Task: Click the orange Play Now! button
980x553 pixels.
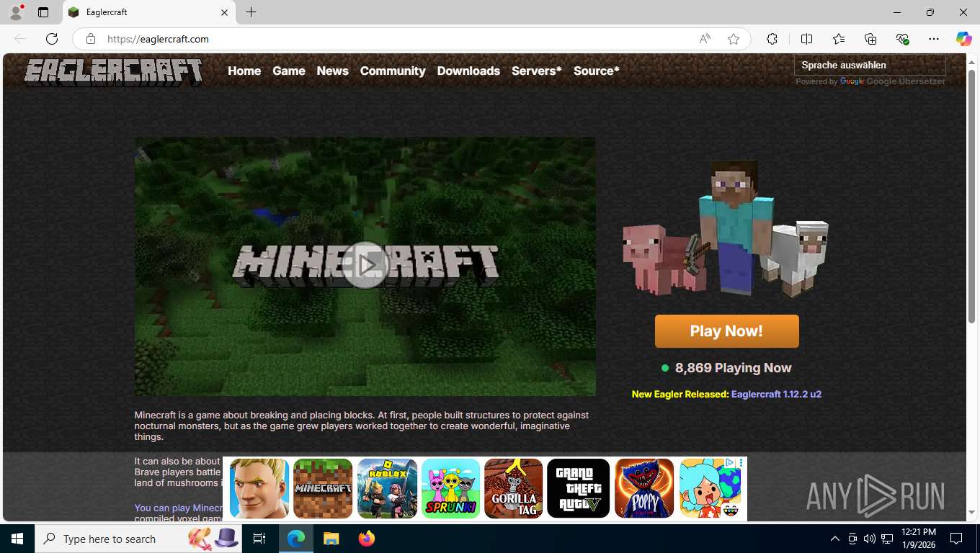Action: 726,331
